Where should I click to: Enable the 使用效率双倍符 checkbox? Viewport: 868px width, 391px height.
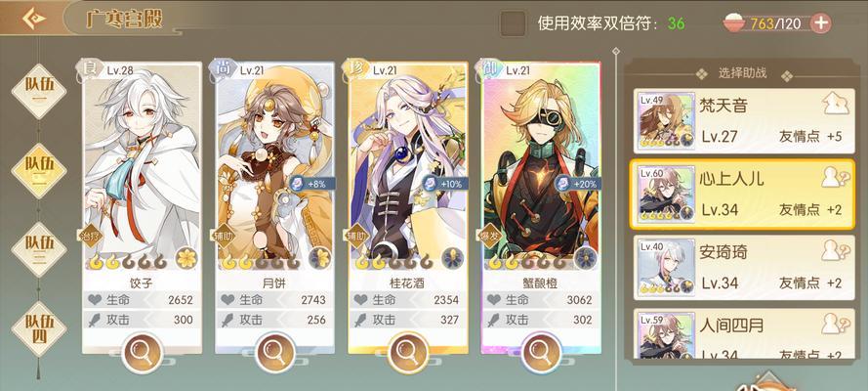[513, 23]
